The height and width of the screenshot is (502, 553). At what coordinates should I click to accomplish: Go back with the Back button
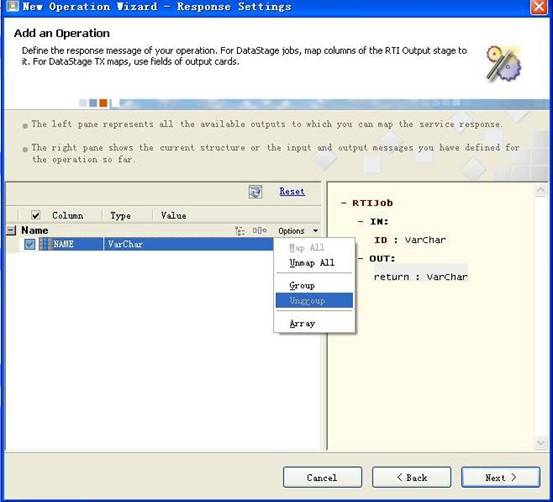coord(412,478)
